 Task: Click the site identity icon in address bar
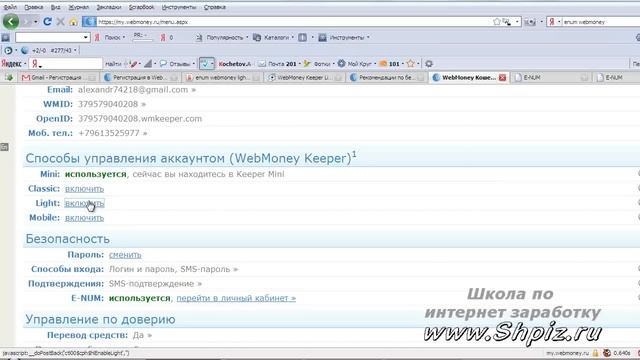pyautogui.click(x=89, y=22)
